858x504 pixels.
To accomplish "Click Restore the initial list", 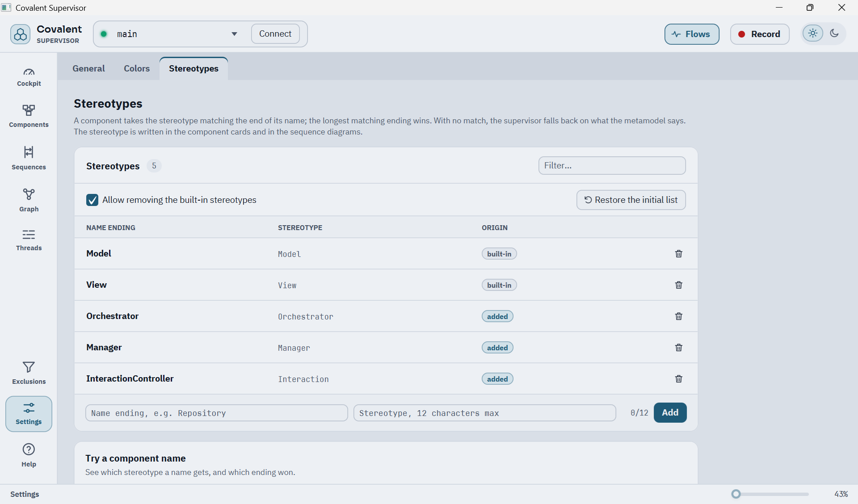I will click(x=631, y=200).
